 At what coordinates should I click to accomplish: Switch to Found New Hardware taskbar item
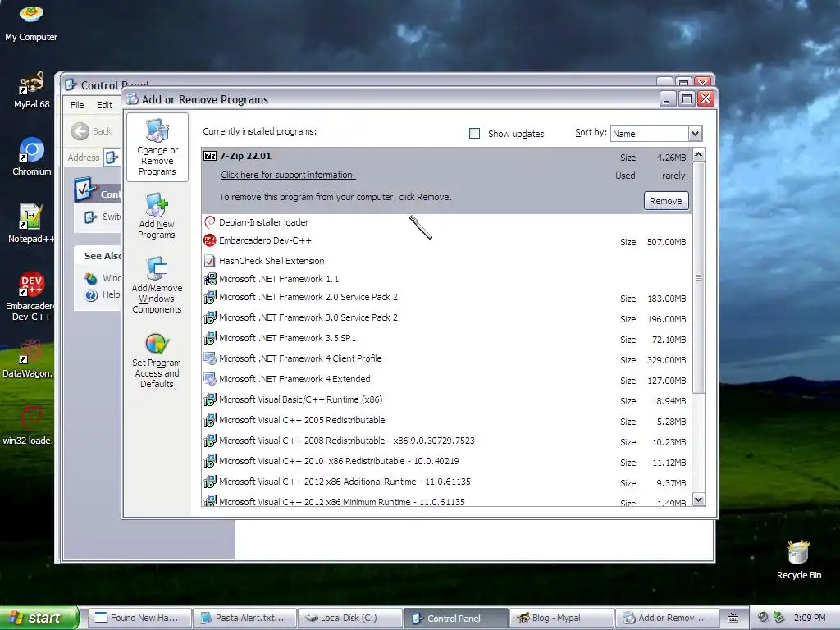(138, 618)
